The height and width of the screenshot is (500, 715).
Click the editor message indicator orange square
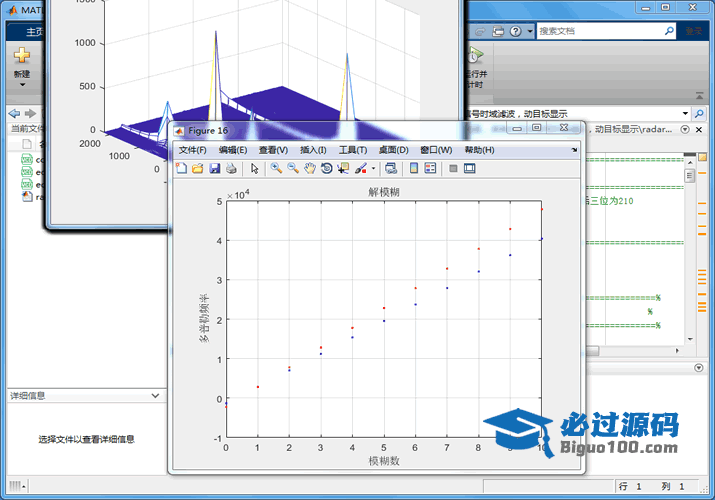[x=702, y=157]
